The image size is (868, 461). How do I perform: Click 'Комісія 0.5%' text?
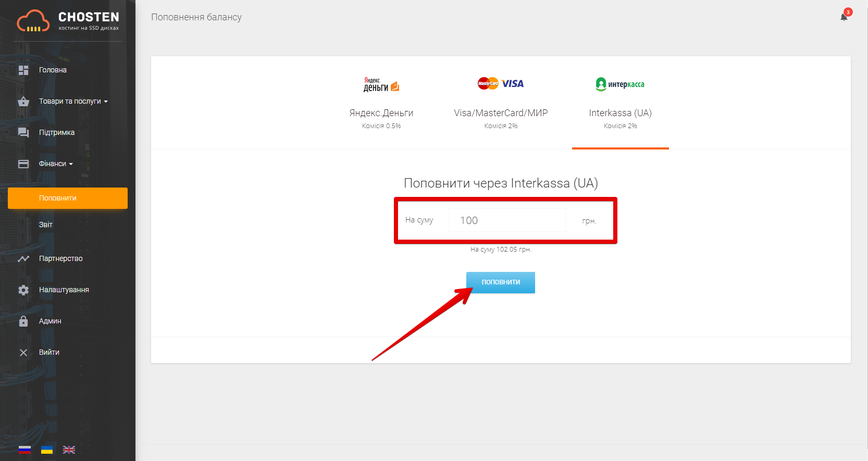[381, 126]
